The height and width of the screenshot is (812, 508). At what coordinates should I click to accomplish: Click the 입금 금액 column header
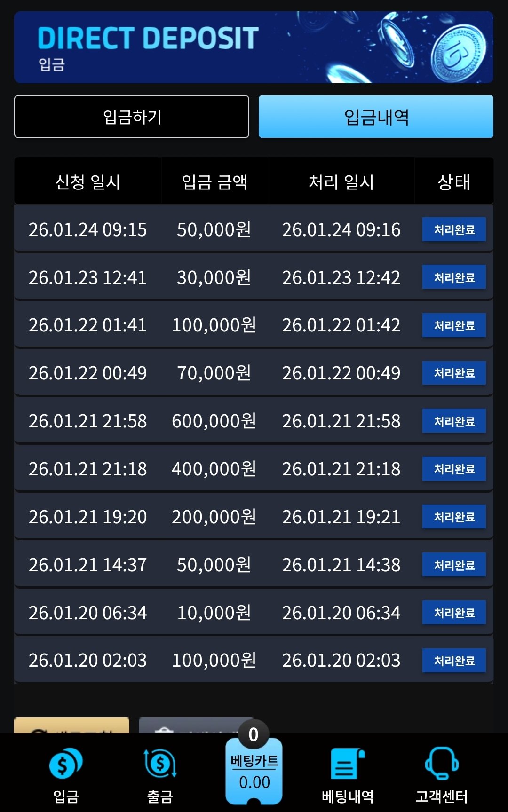click(214, 181)
